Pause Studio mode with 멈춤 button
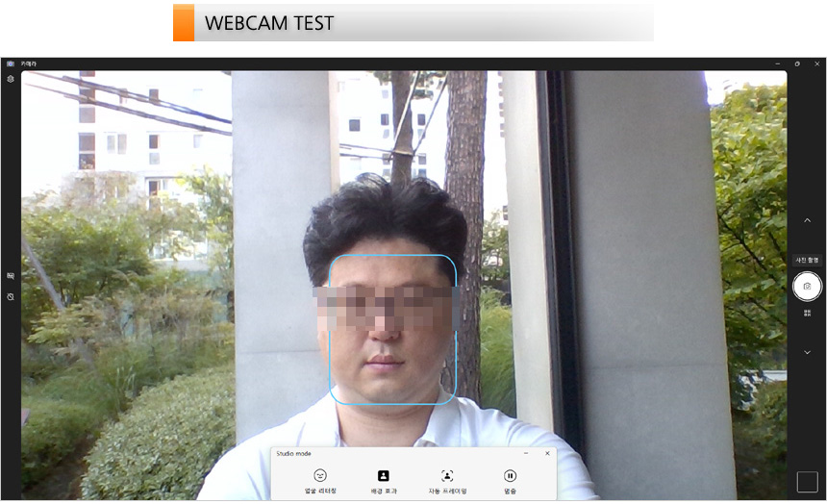Image resolution: width=827 pixels, height=504 pixels. coord(510,481)
